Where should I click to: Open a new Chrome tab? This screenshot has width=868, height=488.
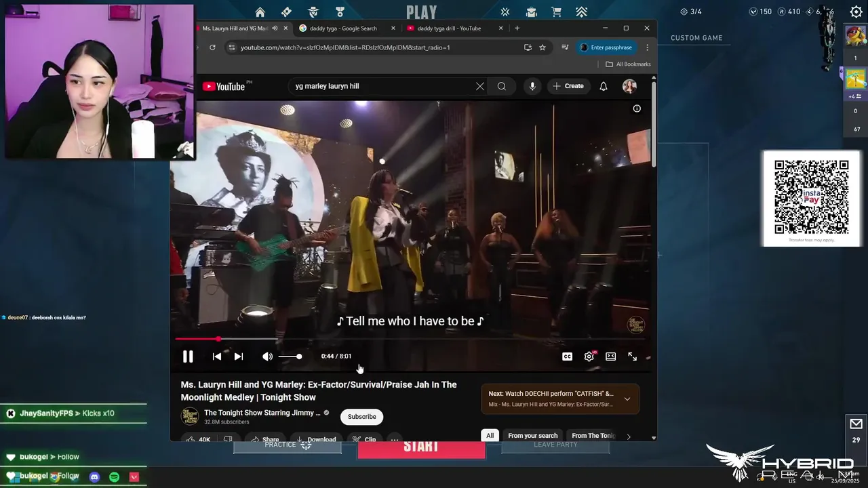click(517, 28)
